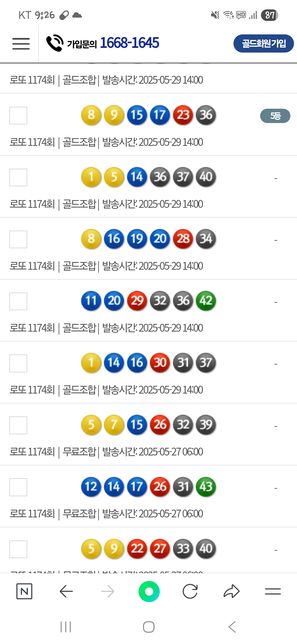Share the page via share arrow icon
The height and width of the screenshot is (644, 297).
pyautogui.click(x=232, y=591)
